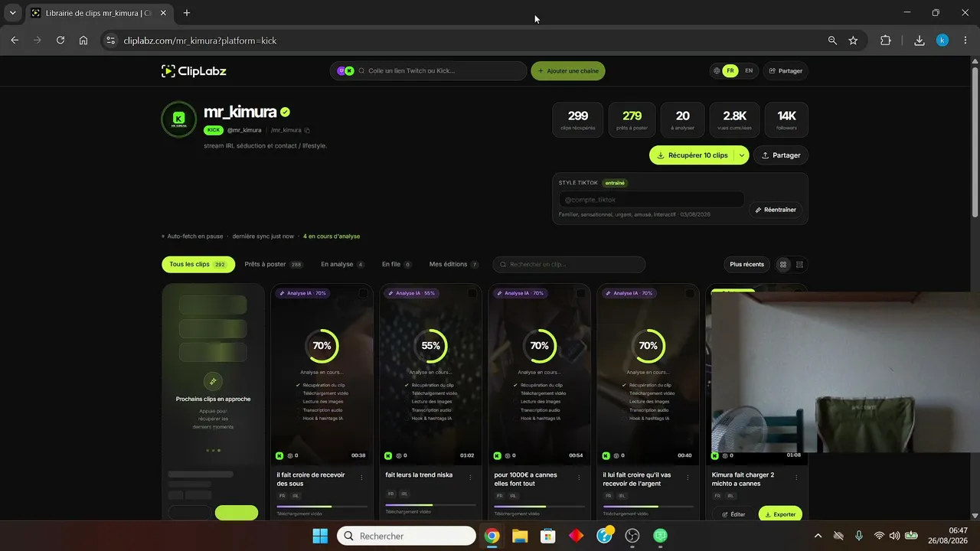
Task: Click the @compte_tiktok input field
Action: [x=652, y=200]
